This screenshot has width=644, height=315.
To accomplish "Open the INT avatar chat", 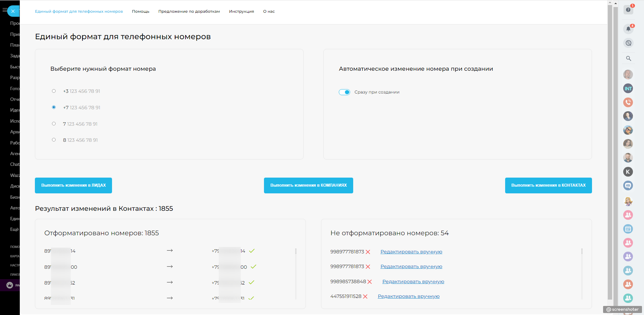I will (628, 88).
